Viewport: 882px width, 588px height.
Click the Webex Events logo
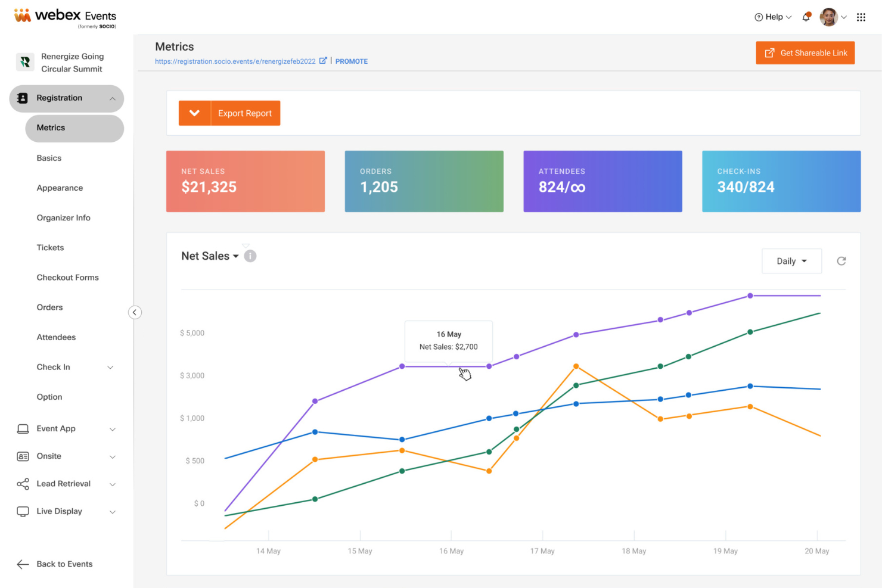coord(65,18)
